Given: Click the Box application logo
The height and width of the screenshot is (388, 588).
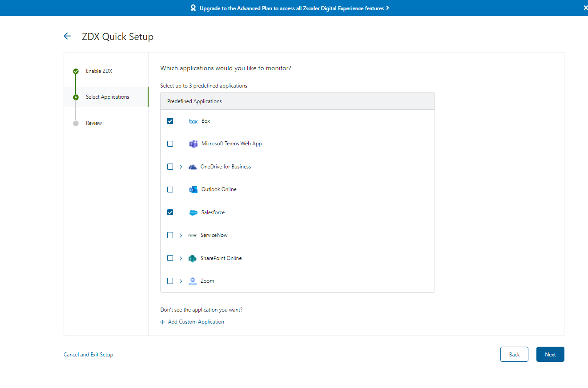Looking at the screenshot, I should point(193,121).
